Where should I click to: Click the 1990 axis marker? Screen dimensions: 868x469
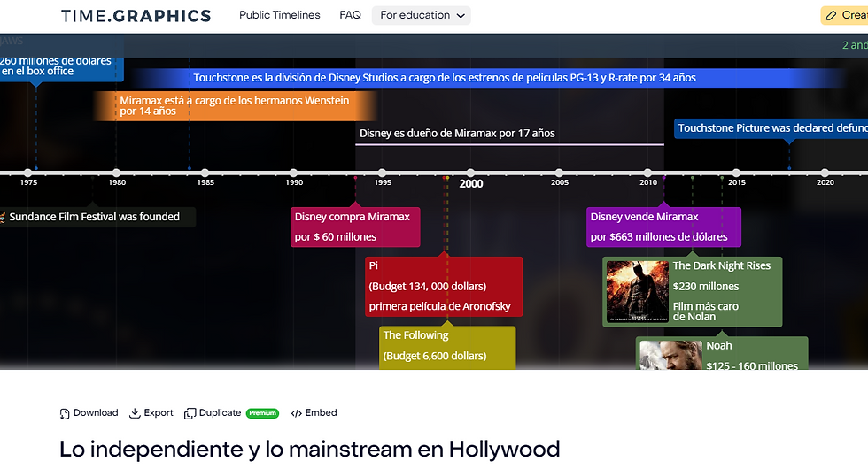point(293,173)
